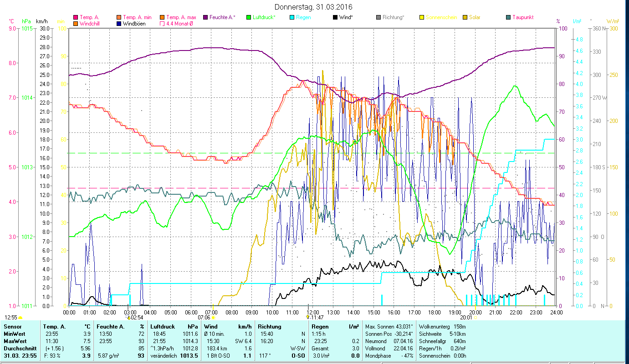Click the Temp. A. min legend swatch
Viewport: 629px width, 364px height.
click(x=119, y=17)
